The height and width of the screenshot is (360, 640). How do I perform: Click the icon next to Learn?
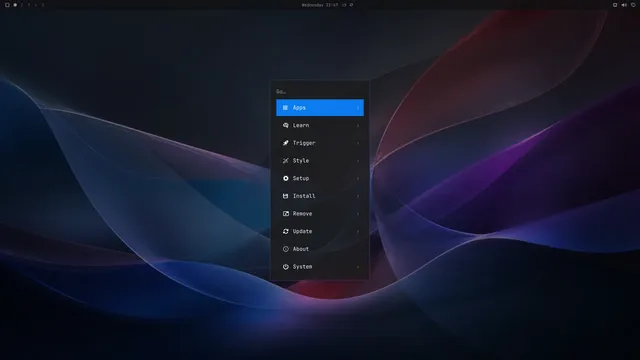(285, 125)
